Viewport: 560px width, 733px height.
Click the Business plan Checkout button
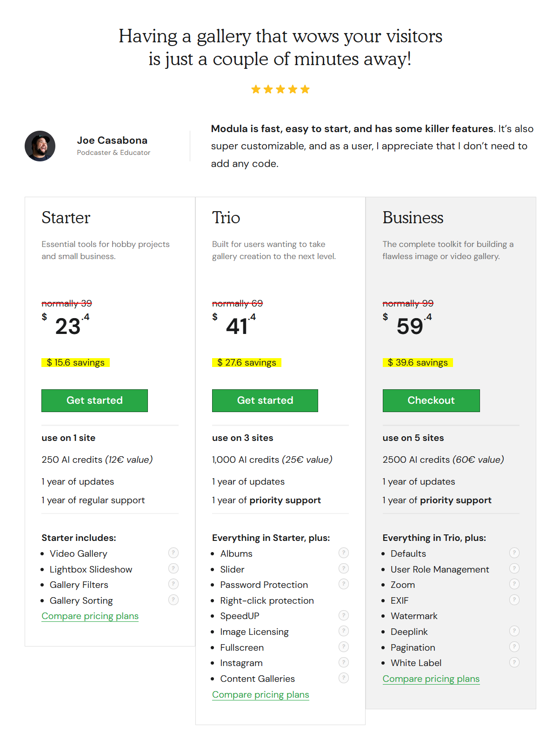click(431, 400)
